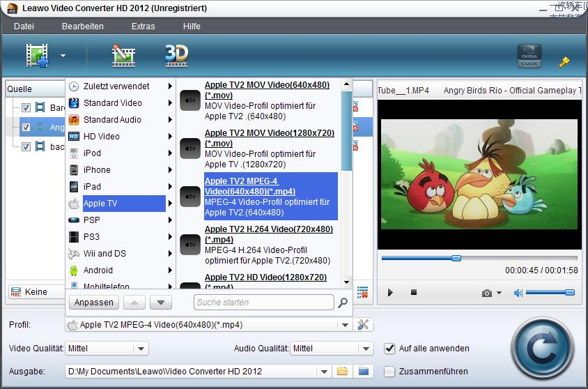Open the Bearbeiten menu
588x389 pixels.
tap(82, 26)
